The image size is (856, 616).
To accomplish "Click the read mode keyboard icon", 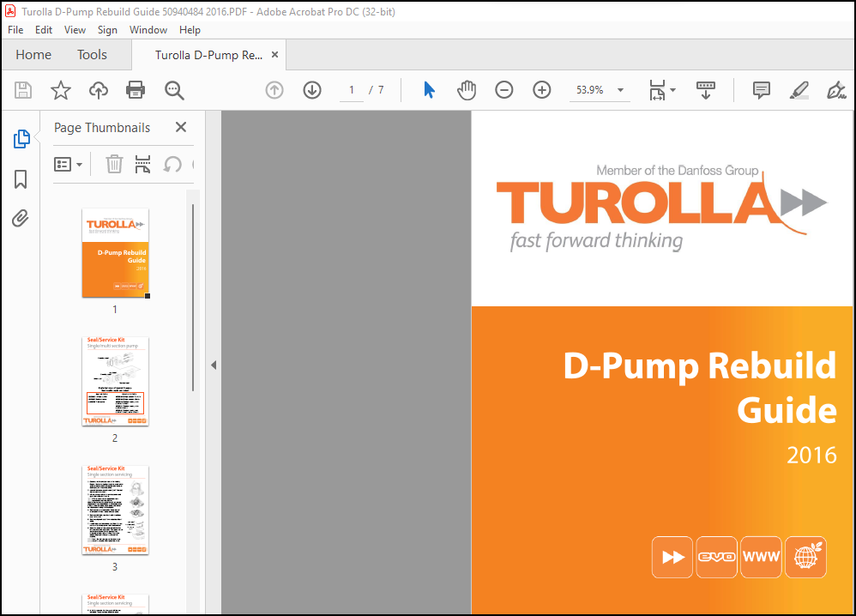I will (705, 90).
